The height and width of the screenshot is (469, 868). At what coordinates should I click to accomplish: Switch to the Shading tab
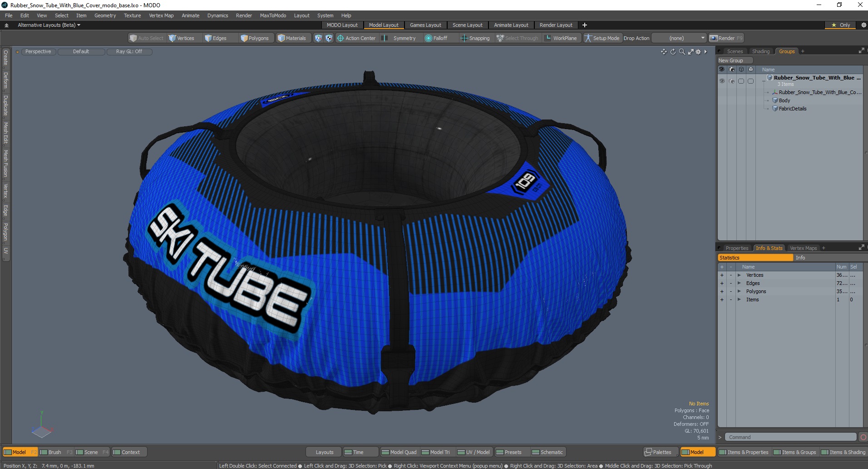[x=760, y=51]
